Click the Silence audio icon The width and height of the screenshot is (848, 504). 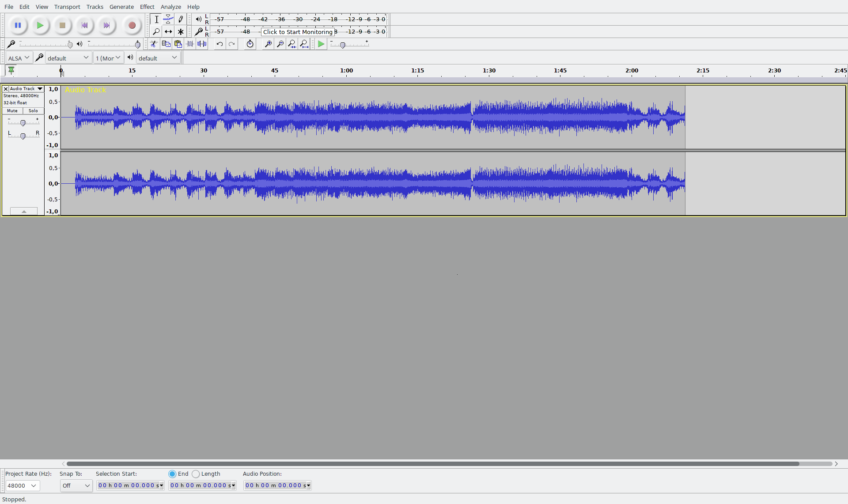[202, 44]
